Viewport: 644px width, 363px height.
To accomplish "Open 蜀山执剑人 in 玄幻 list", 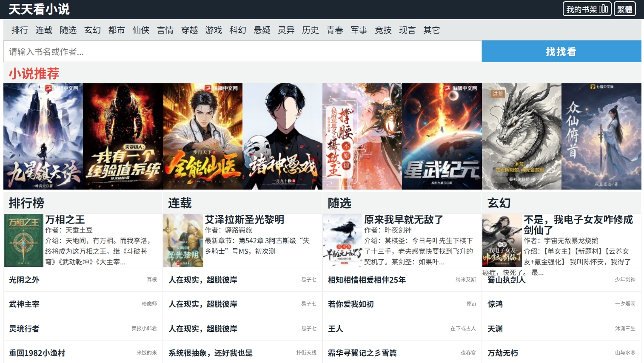I will tap(507, 280).
